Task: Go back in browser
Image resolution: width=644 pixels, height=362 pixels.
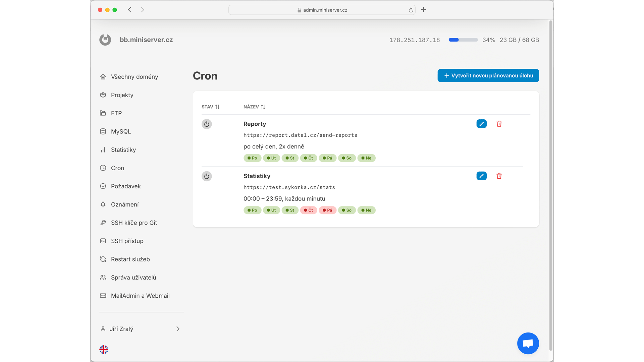Action: tap(130, 10)
